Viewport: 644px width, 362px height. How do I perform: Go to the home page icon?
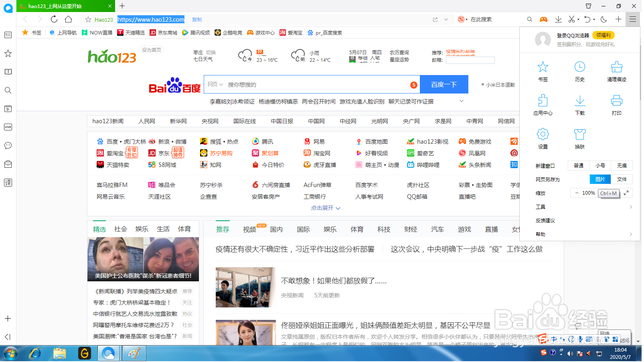click(x=69, y=19)
